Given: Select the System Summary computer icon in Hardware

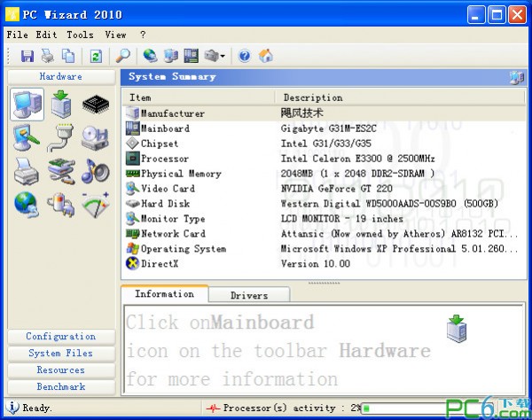Looking at the screenshot, I should 27,104.
